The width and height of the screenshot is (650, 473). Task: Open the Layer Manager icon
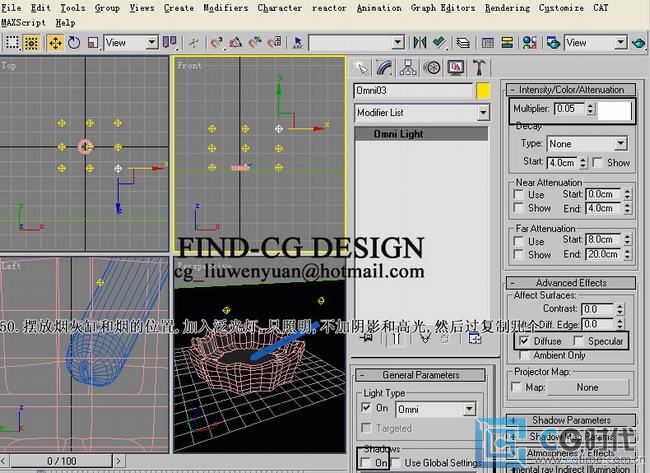463,42
